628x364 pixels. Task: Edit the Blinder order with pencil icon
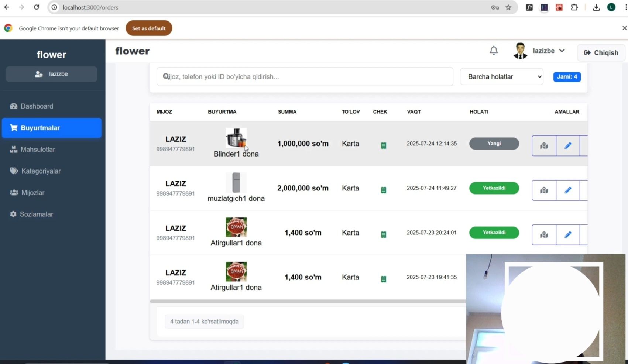point(568,146)
